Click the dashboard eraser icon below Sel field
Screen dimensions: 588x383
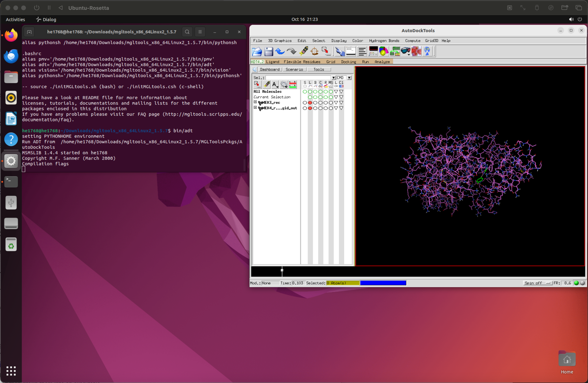(x=267, y=85)
